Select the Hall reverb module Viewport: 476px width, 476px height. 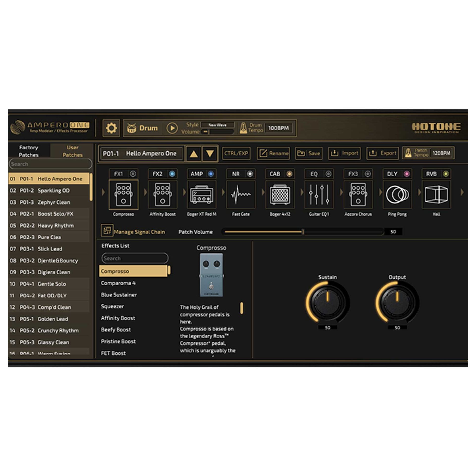[437, 195]
